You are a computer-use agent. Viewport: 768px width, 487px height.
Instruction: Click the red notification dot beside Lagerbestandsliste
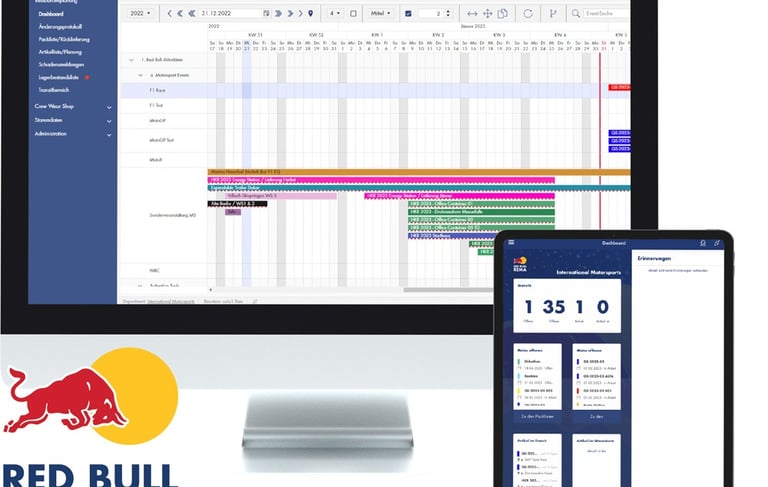87,77
